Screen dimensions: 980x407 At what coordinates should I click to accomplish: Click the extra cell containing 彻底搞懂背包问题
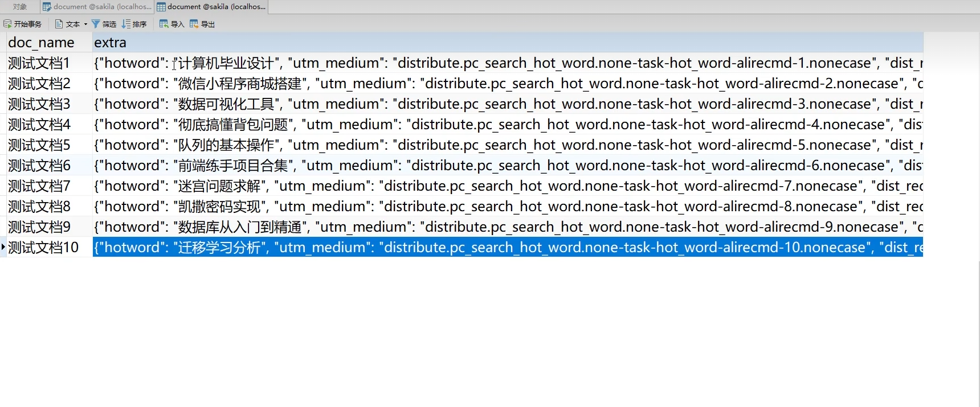point(508,125)
